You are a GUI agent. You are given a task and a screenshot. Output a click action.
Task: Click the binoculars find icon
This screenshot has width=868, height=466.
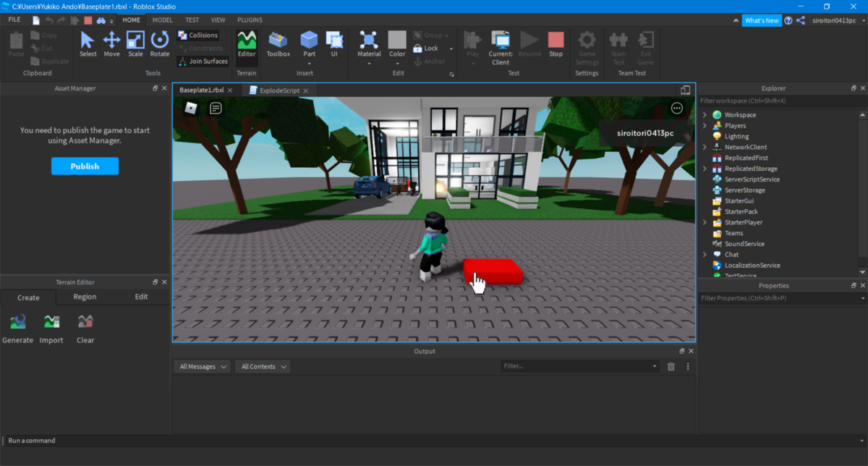click(x=101, y=20)
